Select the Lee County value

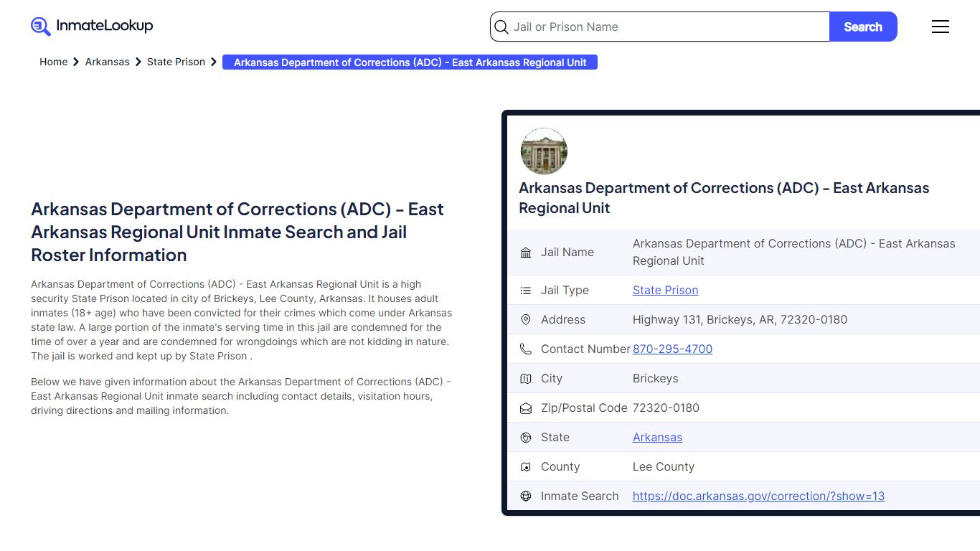click(664, 467)
